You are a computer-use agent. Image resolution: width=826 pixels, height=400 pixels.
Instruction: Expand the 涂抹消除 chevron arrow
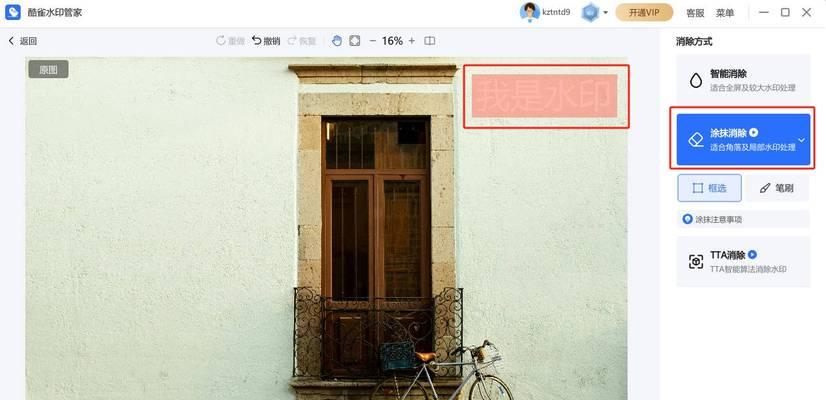801,140
